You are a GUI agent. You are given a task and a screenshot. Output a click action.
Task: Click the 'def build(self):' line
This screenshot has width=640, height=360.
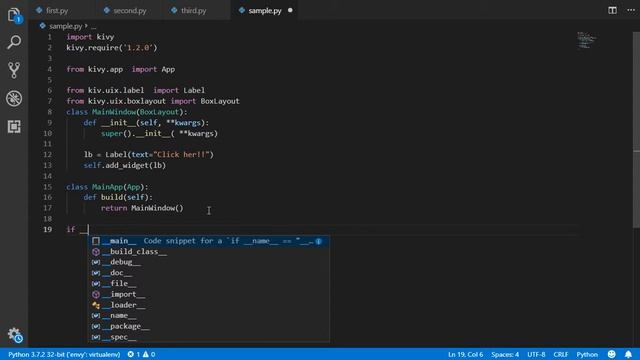[118, 197]
